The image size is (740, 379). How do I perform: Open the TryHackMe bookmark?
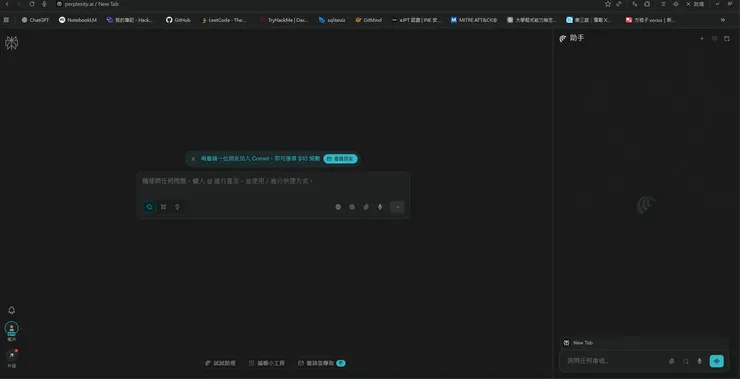pyautogui.click(x=284, y=20)
